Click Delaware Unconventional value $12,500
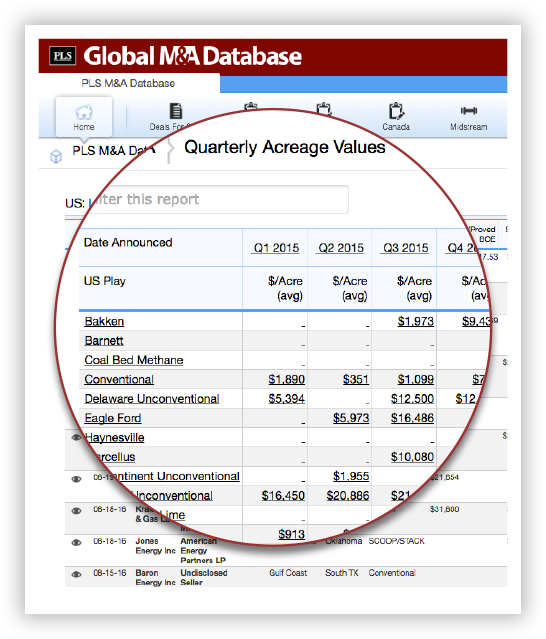Viewport: 546px width, 639px height. pyautogui.click(x=412, y=399)
